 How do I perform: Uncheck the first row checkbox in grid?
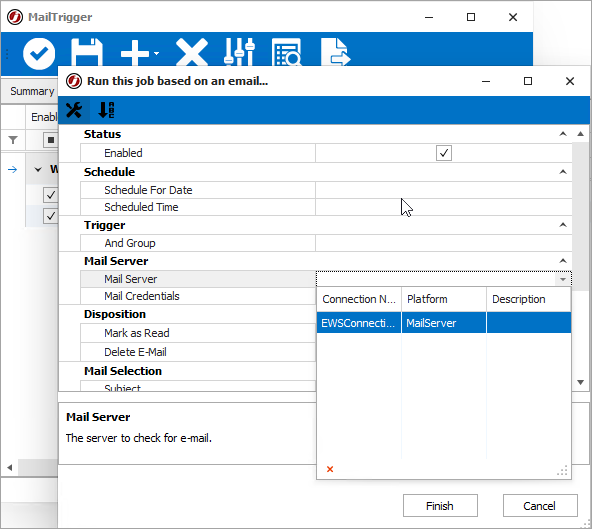50,195
